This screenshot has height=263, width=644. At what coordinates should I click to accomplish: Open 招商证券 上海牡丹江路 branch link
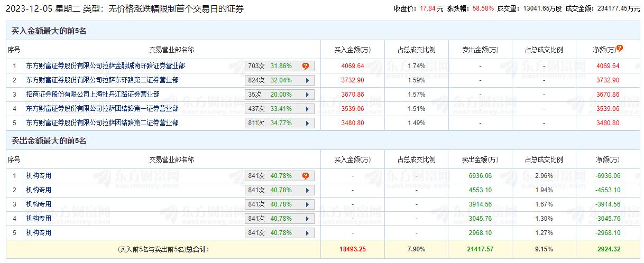coord(93,95)
